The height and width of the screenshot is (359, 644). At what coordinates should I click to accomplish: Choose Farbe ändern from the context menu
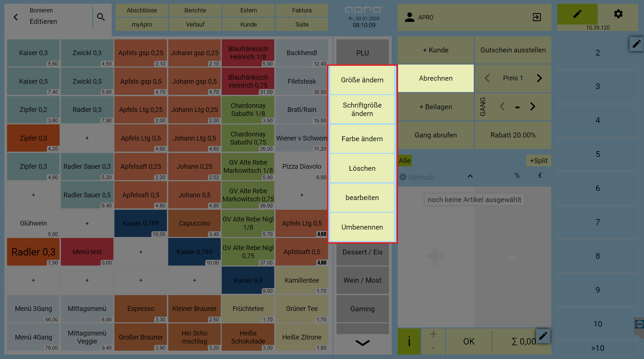tap(362, 139)
